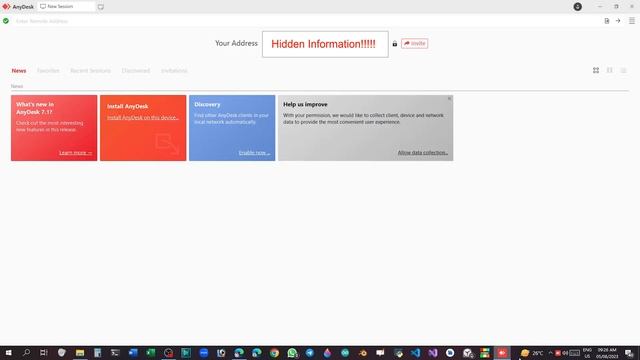Image resolution: width=640 pixels, height=360 pixels.
Task: Switch to the Favorites tab
Action: [48, 71]
